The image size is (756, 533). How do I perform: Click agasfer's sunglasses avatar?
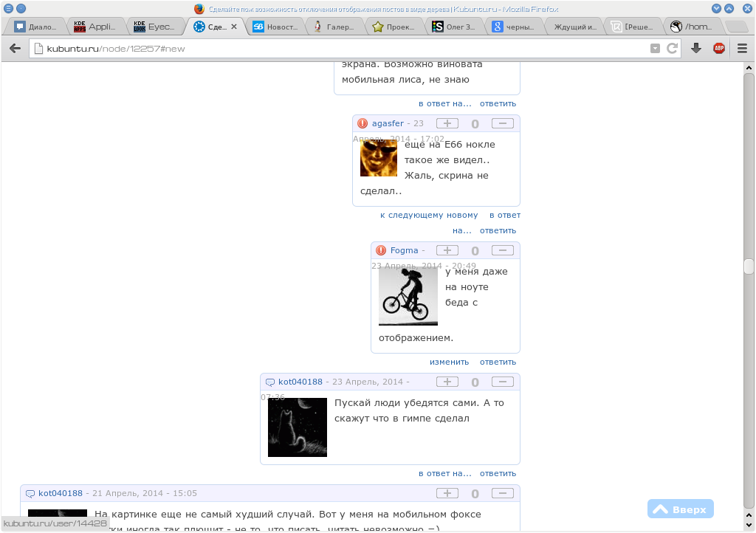tap(379, 158)
